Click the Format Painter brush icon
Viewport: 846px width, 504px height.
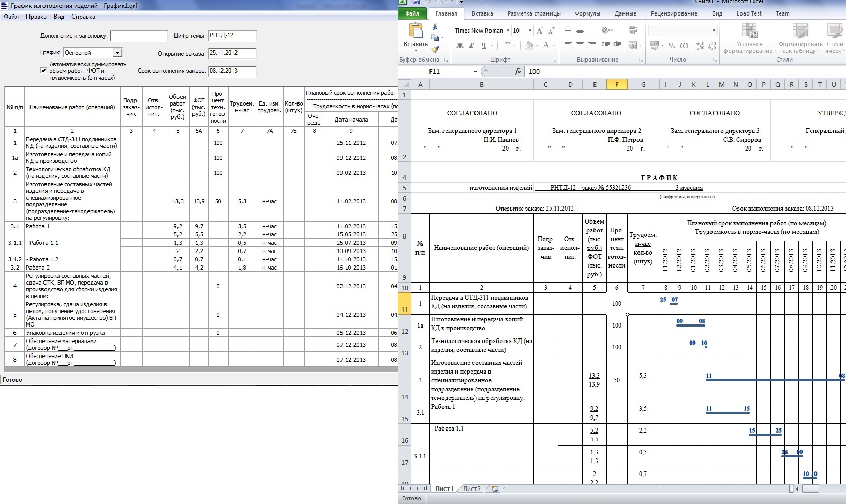(x=435, y=49)
